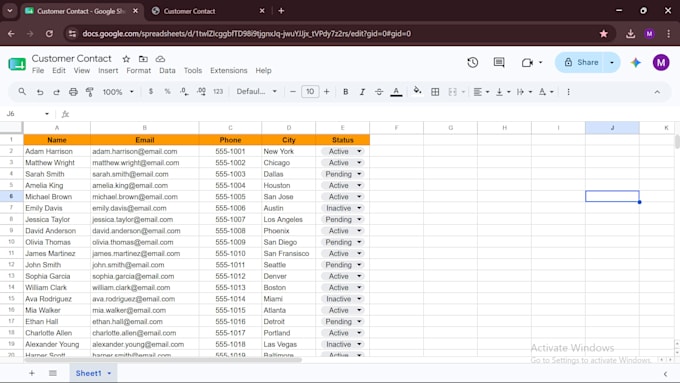Open the Format menu
The width and height of the screenshot is (680, 383).
pyautogui.click(x=139, y=70)
